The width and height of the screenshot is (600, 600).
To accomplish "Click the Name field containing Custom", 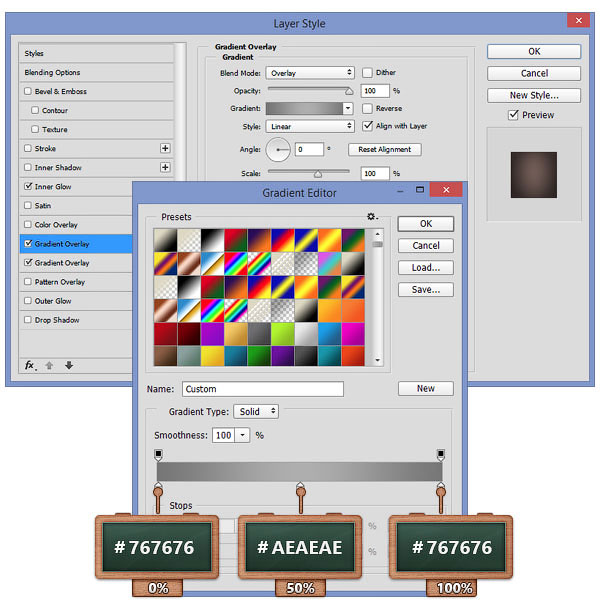I will point(263,389).
